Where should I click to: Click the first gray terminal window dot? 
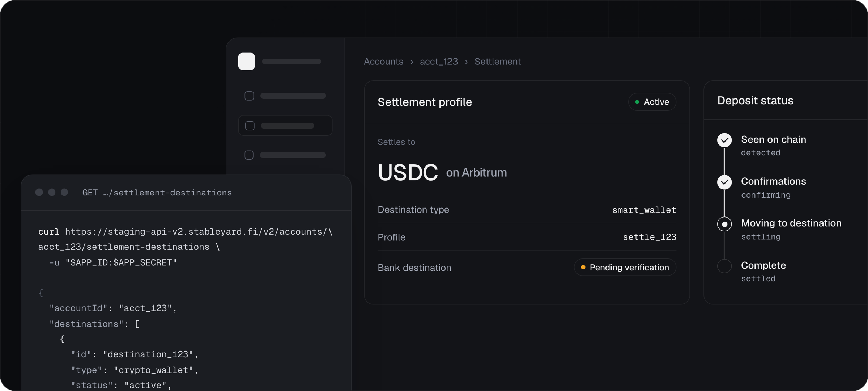[x=39, y=192]
